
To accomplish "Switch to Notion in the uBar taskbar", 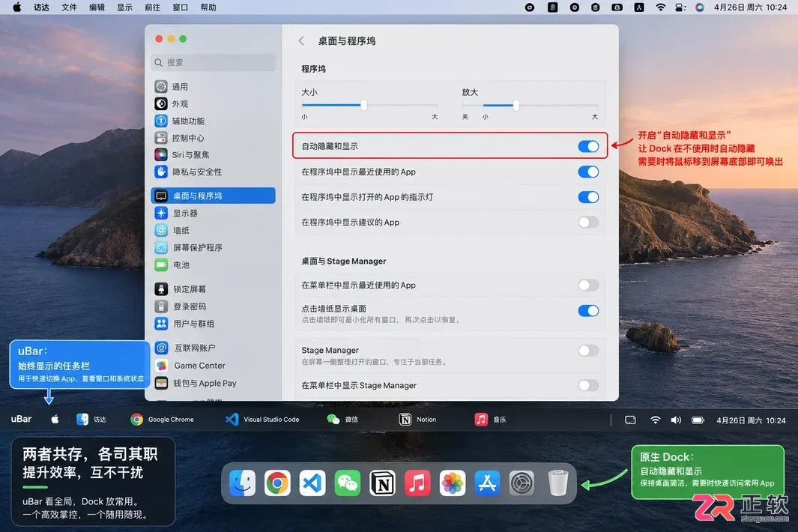I will coord(417,420).
